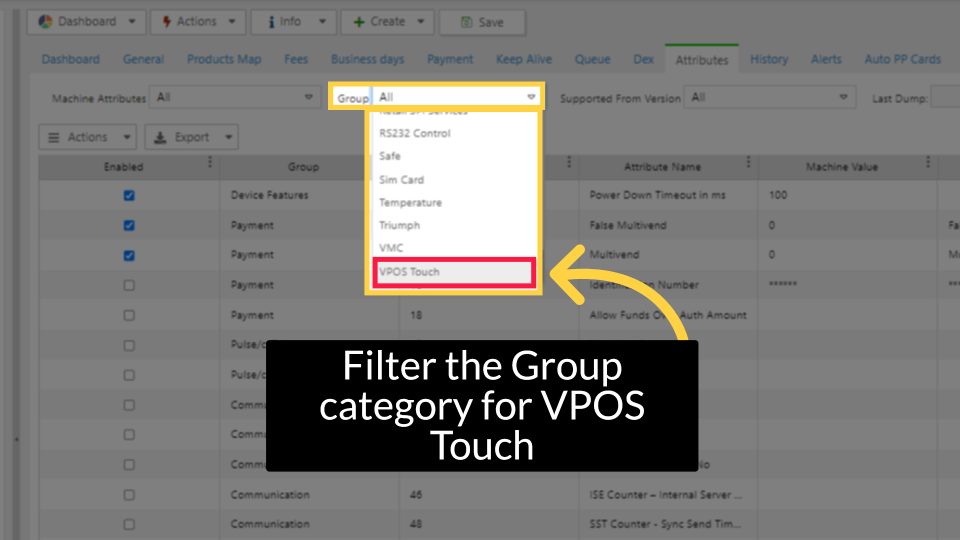Click the green plus Create icon
This screenshot has width=960, height=540.
click(x=359, y=22)
